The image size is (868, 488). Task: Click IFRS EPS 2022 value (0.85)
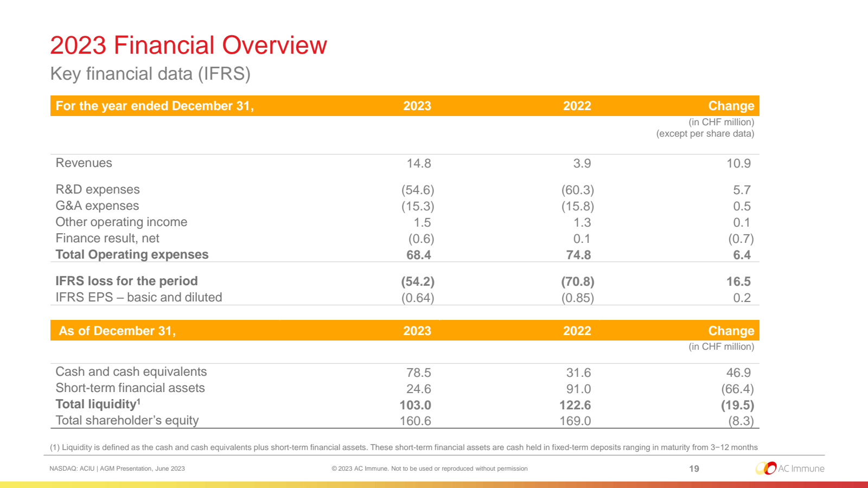coord(578,298)
